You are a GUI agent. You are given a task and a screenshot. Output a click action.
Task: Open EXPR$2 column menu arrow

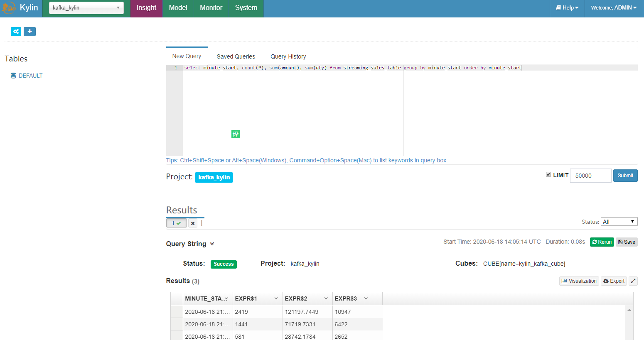[x=326, y=298]
